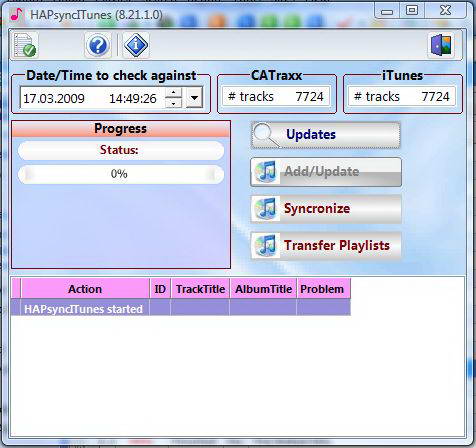Click the ID column header

click(x=160, y=289)
